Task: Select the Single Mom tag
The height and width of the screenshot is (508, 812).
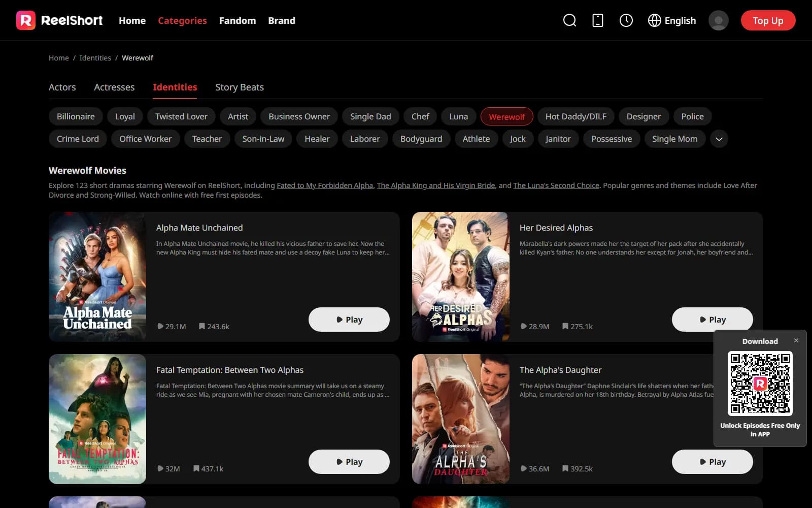Action: [x=674, y=139]
